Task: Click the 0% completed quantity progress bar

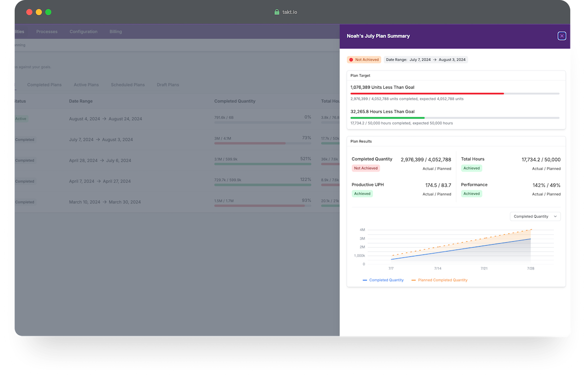Action: pyautogui.click(x=263, y=123)
